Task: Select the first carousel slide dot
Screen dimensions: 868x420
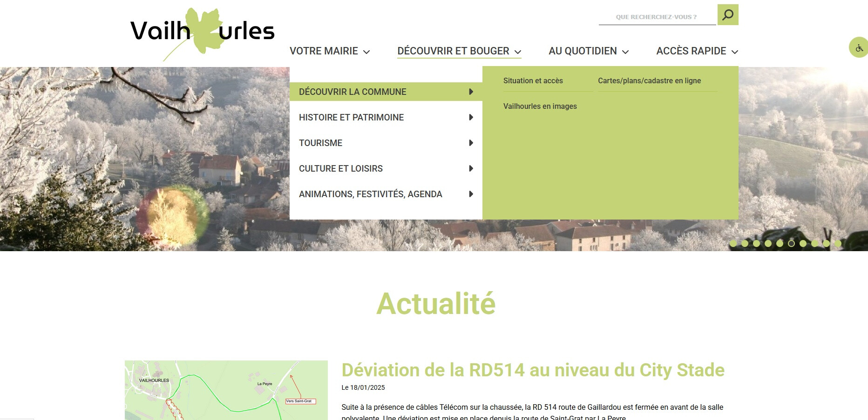Action: click(x=733, y=243)
